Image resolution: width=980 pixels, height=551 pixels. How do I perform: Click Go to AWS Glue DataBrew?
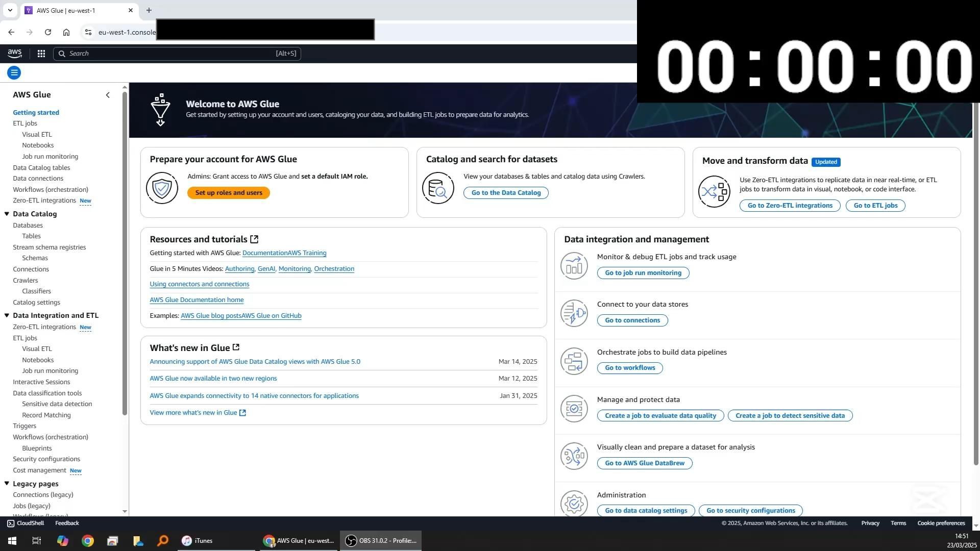tap(645, 463)
